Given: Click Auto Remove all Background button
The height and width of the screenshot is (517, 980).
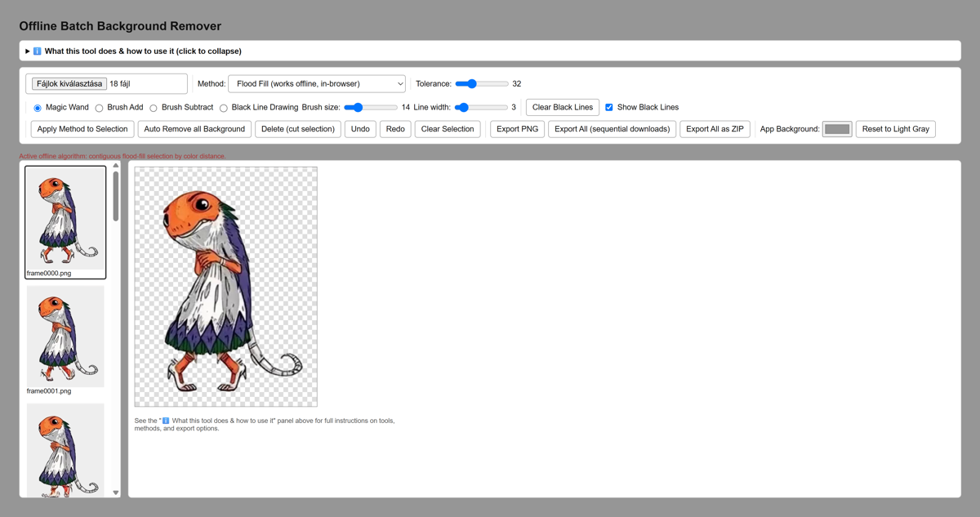Looking at the screenshot, I should click(194, 129).
